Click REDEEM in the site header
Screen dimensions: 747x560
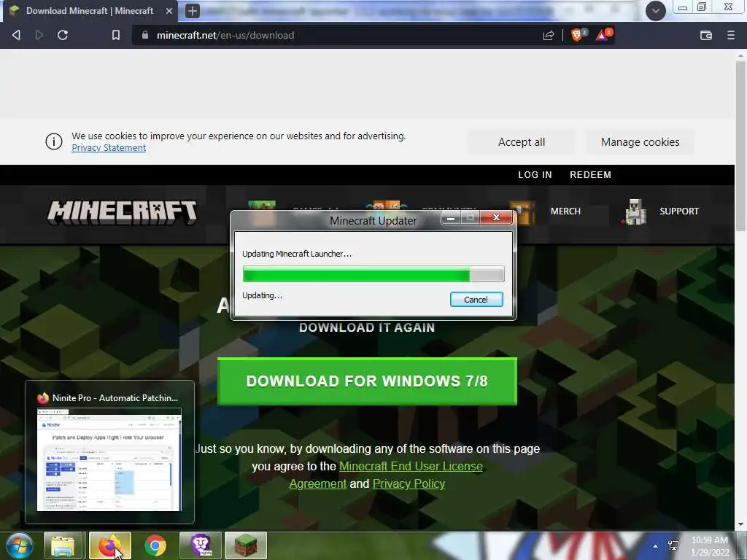coord(590,175)
